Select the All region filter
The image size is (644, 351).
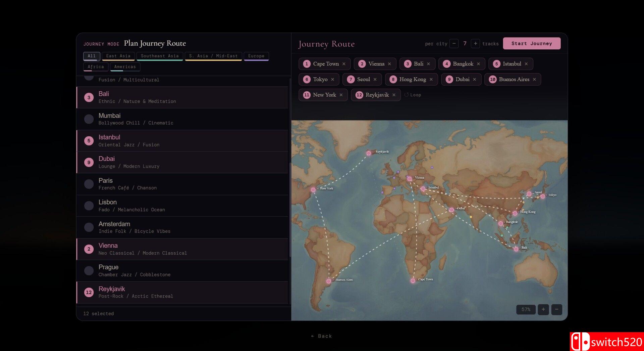(x=92, y=56)
